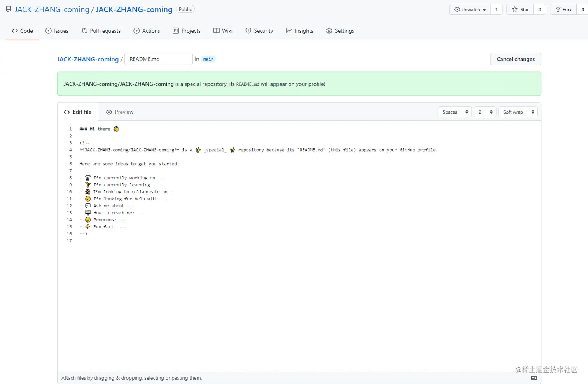Screen dimensions: 588x384
Task: Switch to the Preview tab
Action: [x=119, y=112]
